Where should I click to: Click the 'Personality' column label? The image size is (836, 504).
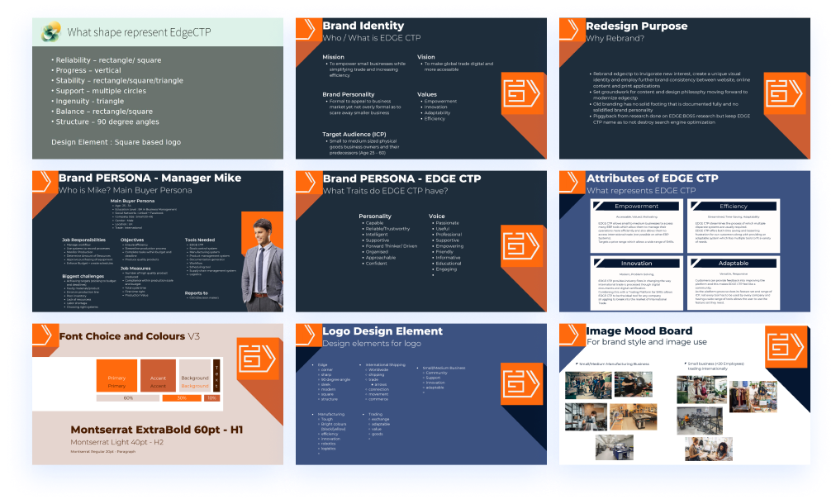pyautogui.click(x=375, y=216)
